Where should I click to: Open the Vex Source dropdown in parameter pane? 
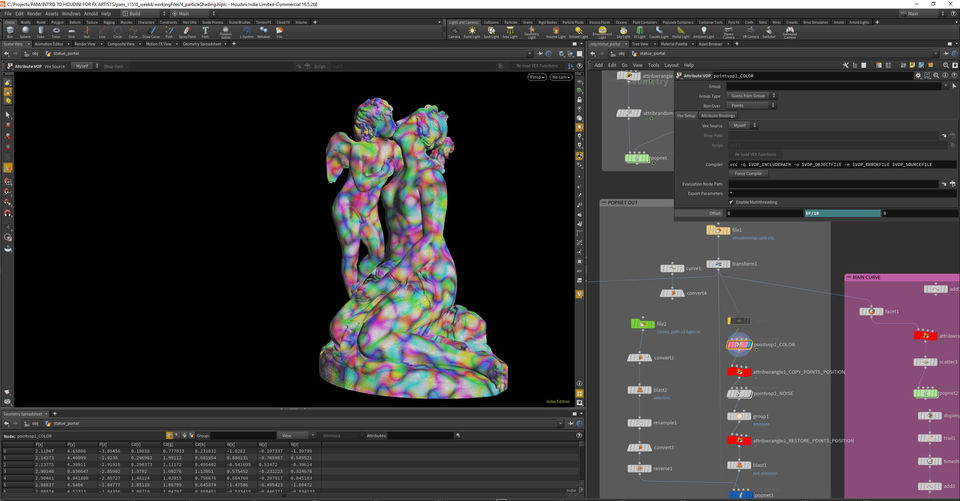coord(742,125)
